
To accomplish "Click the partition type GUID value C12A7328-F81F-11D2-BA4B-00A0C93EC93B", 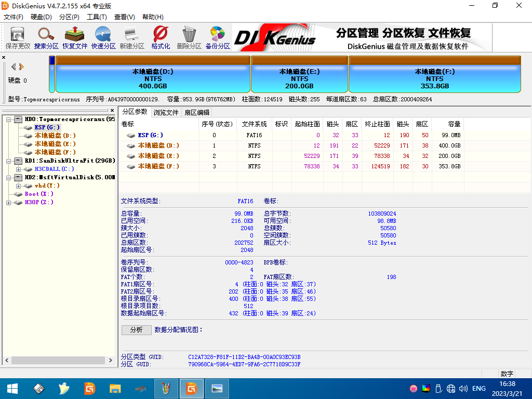I will click(244, 357).
